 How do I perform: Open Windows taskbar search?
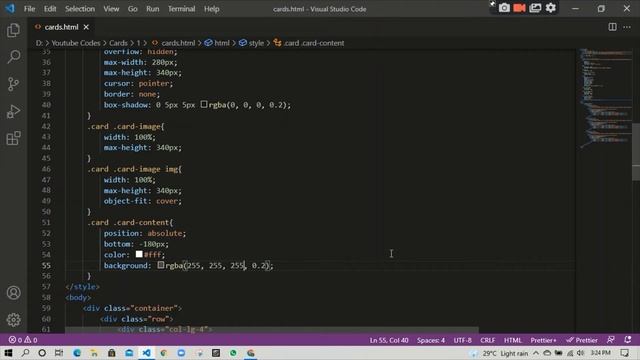pyautogui.click(x=25, y=353)
